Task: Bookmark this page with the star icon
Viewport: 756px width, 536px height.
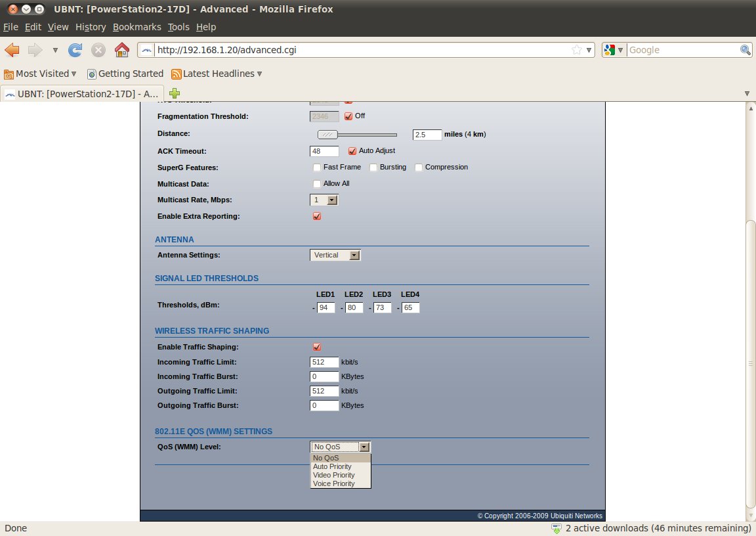Action: pyautogui.click(x=576, y=50)
